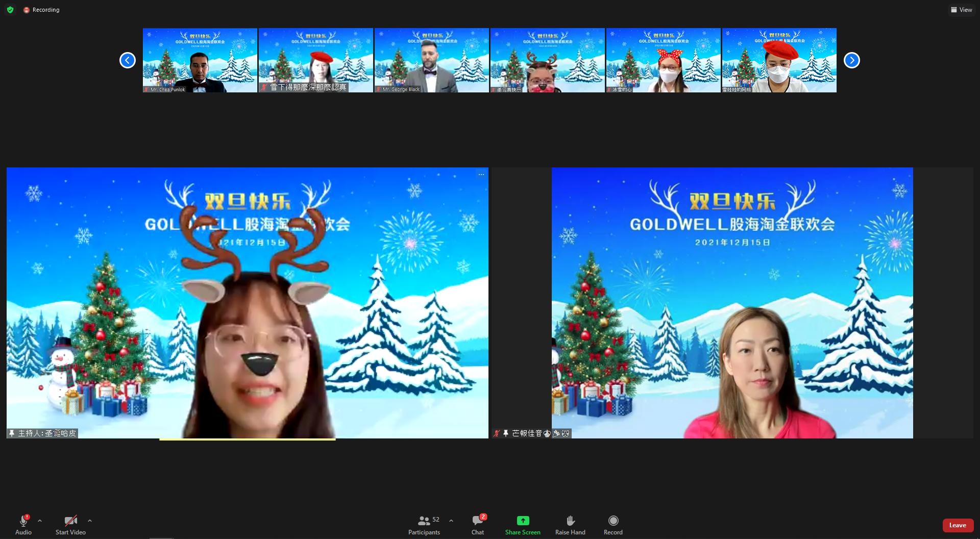Click the pin icon beside 芒報佳音 name

(x=506, y=433)
